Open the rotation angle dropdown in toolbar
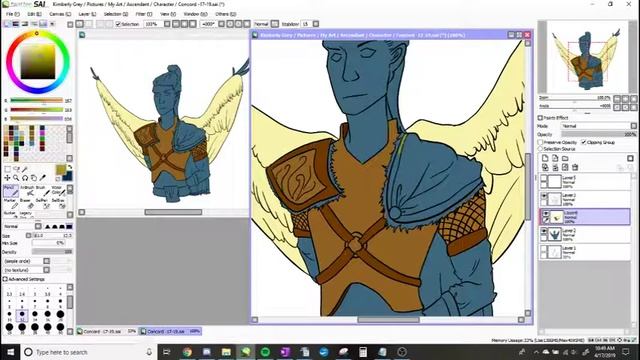Image resolution: width=640 pixels, height=360 pixels. [221, 24]
